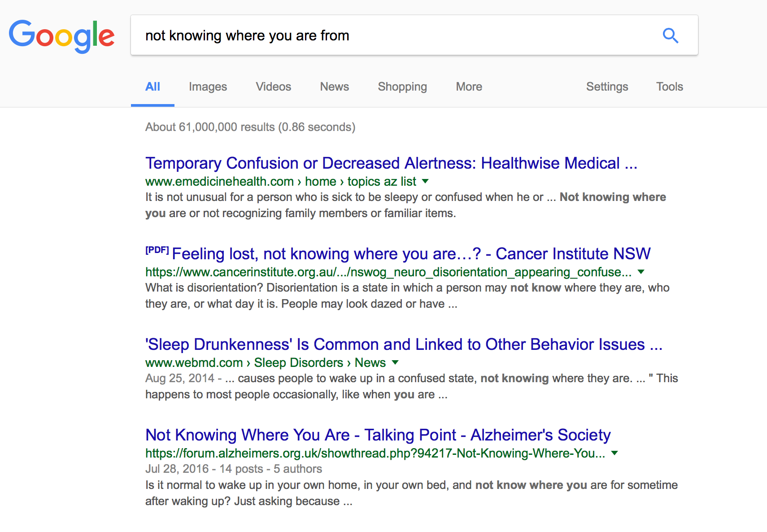Switch to the Images tab
This screenshot has height=532, width=767.
click(208, 87)
